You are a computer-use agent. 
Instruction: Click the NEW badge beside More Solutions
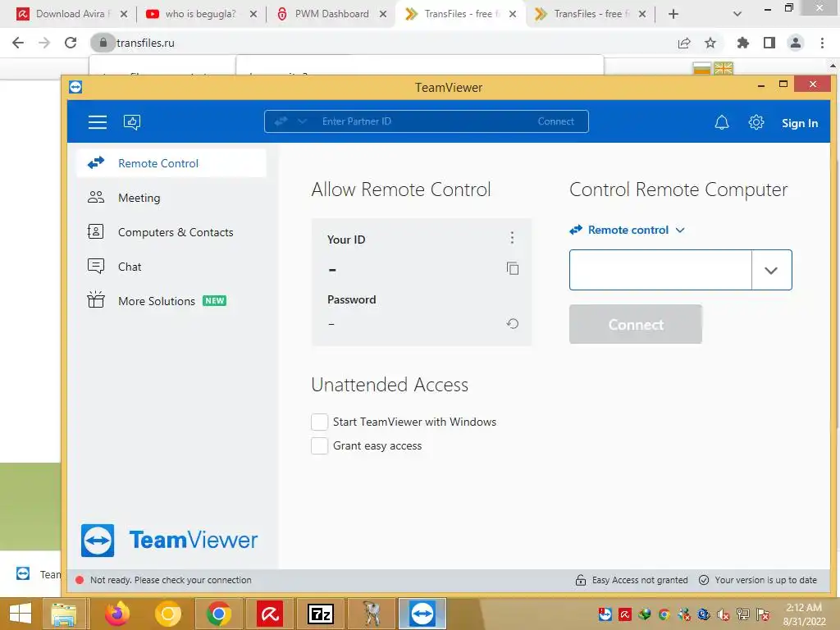(214, 300)
